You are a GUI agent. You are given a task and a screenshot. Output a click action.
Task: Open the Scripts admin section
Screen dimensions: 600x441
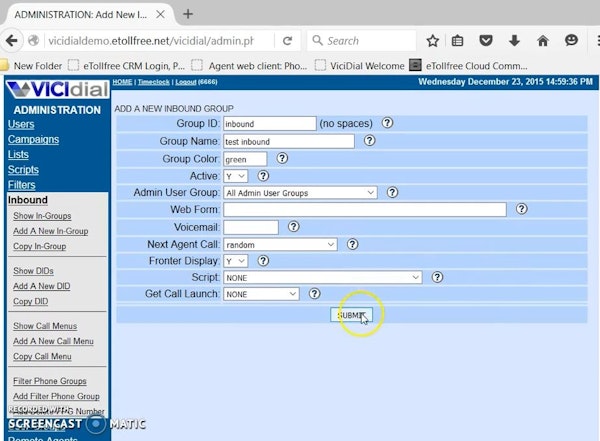[23, 170]
